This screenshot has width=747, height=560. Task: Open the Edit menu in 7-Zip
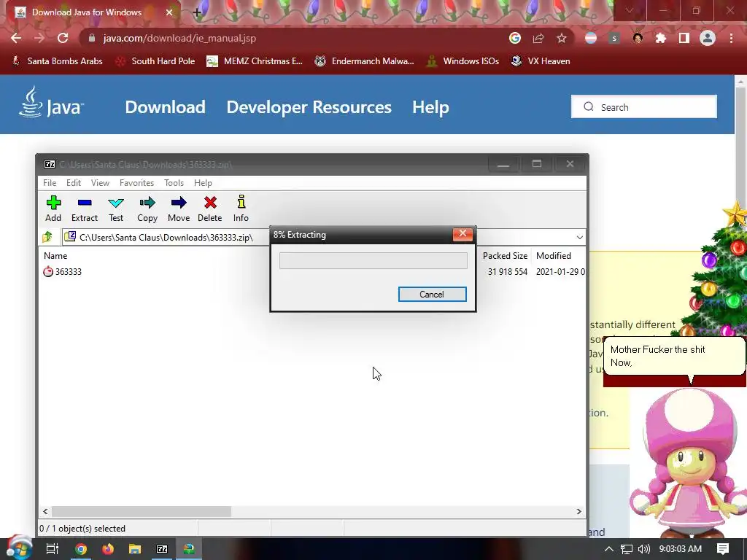point(74,183)
